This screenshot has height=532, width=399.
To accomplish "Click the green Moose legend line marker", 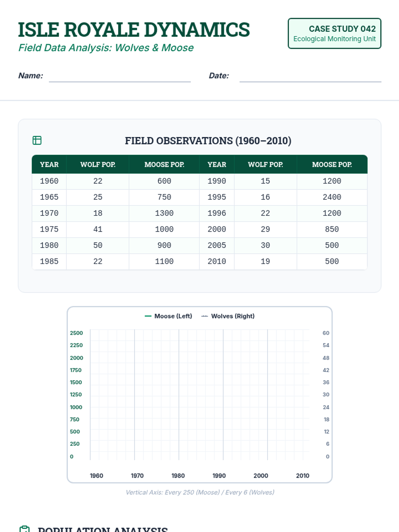I will (x=148, y=316).
